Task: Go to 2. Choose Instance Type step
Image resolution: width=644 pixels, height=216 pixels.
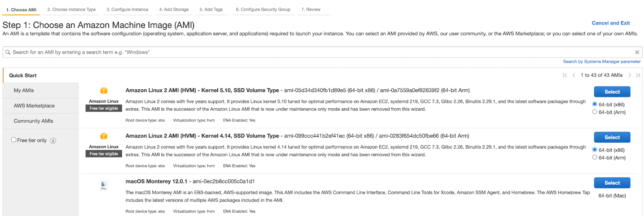Action: pyautogui.click(x=72, y=10)
